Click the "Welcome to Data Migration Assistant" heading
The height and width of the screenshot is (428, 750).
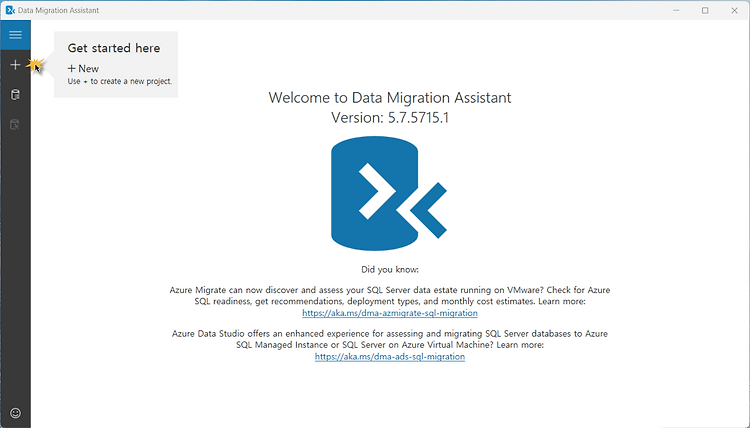click(x=390, y=98)
